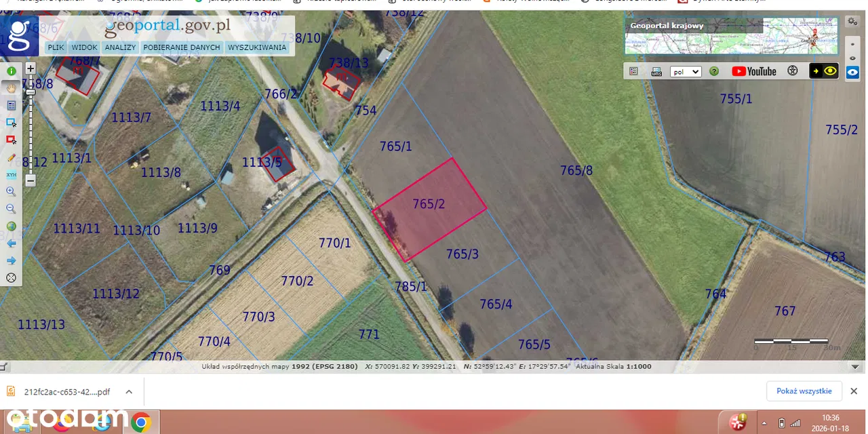This screenshot has height=434, width=868.
Task: Click the zoom slider plus button
Action: point(31,68)
